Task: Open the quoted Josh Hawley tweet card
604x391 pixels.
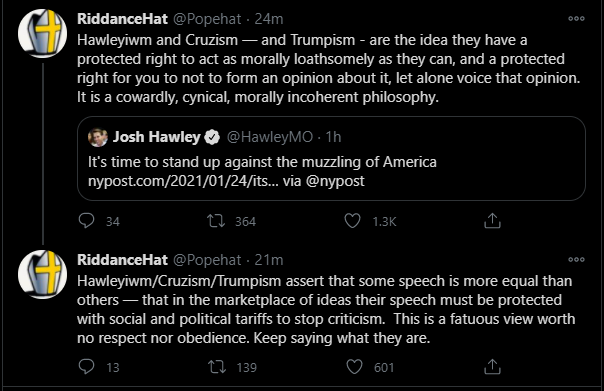Action: click(x=331, y=158)
